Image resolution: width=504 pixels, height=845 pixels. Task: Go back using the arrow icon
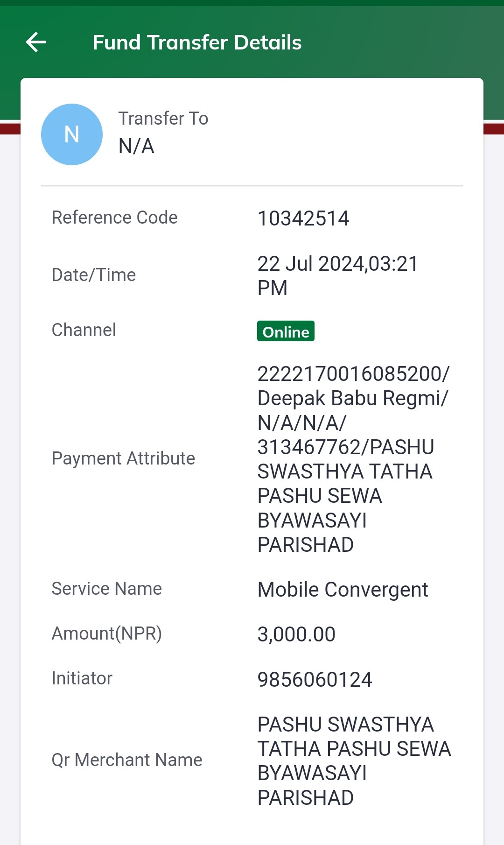36,42
